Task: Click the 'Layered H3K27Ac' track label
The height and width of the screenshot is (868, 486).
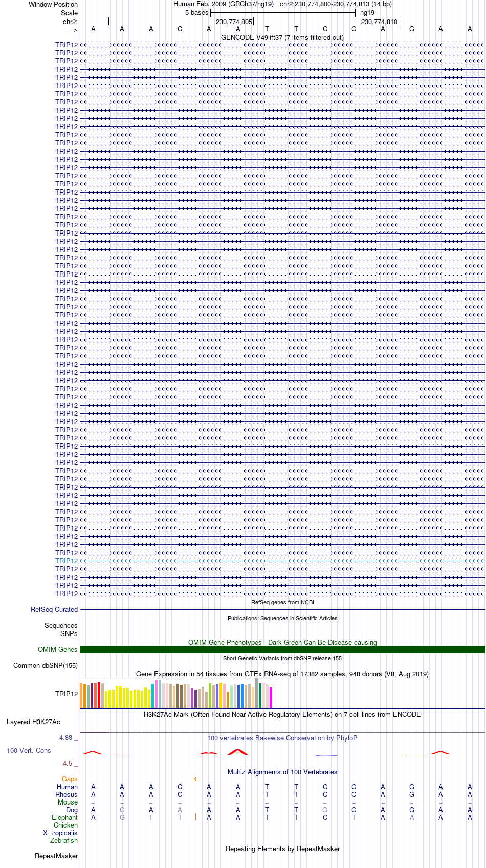Action: click(x=33, y=722)
